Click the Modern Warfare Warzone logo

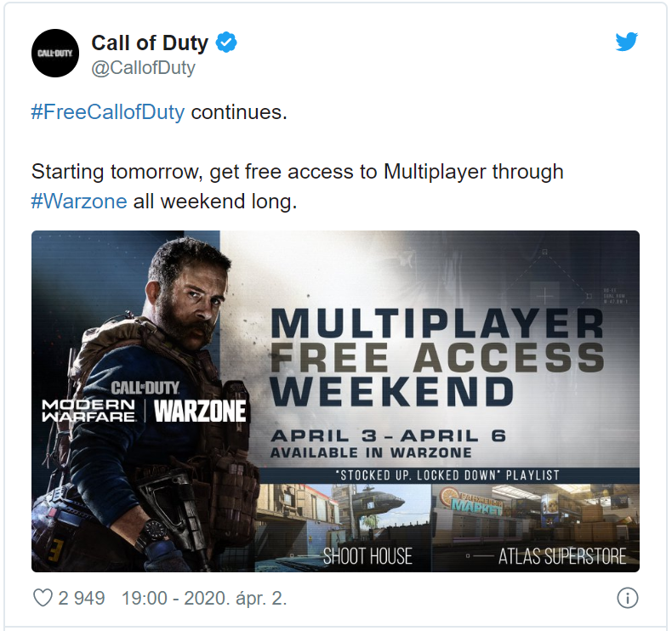pyautogui.click(x=145, y=402)
